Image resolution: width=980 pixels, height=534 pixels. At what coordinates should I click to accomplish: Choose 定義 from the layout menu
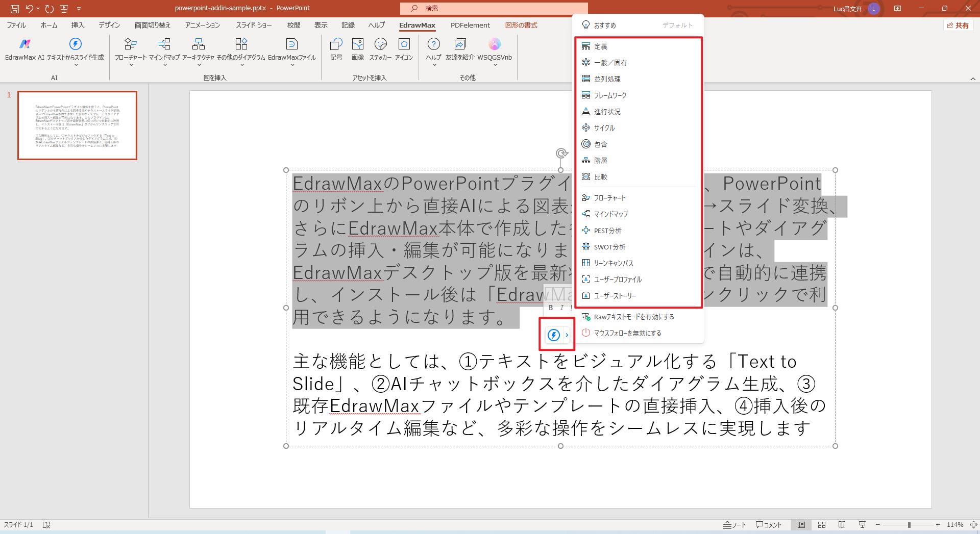639,46
